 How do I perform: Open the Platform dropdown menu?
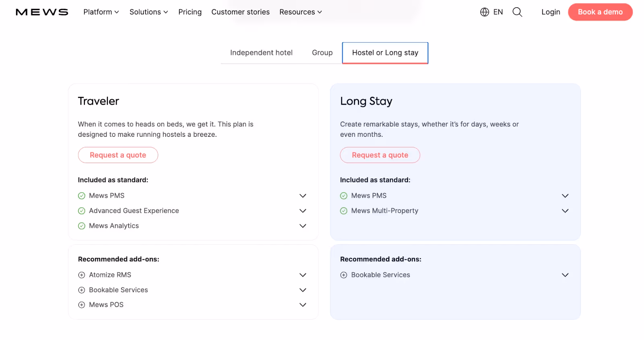tap(101, 12)
